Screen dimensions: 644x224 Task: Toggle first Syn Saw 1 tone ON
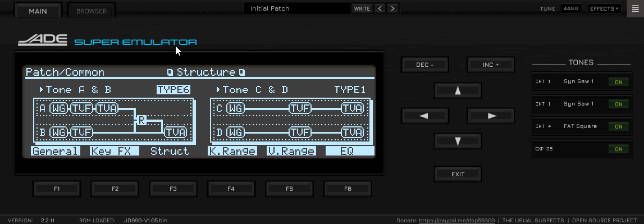[x=619, y=82]
